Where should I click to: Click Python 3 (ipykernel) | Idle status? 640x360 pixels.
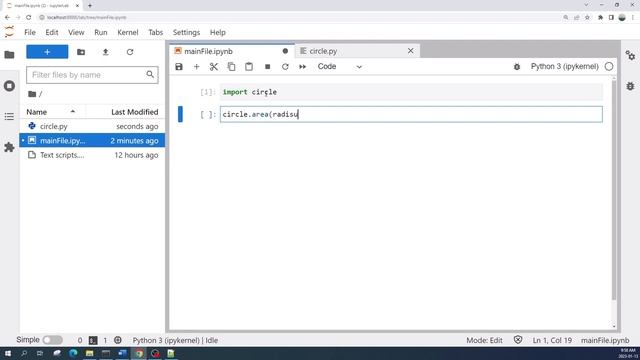pos(175,340)
